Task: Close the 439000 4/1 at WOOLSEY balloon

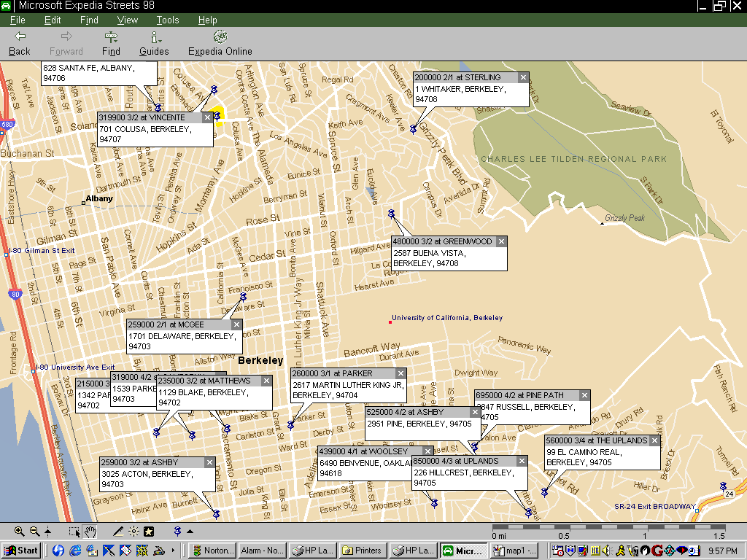Action: click(x=427, y=451)
